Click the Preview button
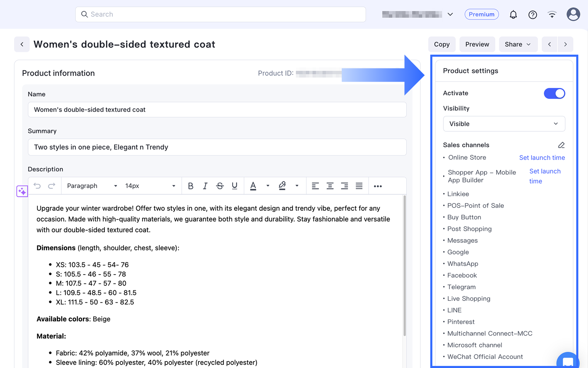588x368 pixels. tap(477, 44)
